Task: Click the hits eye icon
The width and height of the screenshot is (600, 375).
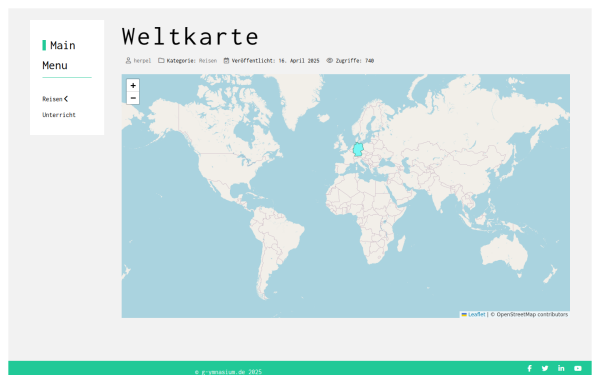Action: click(x=329, y=60)
